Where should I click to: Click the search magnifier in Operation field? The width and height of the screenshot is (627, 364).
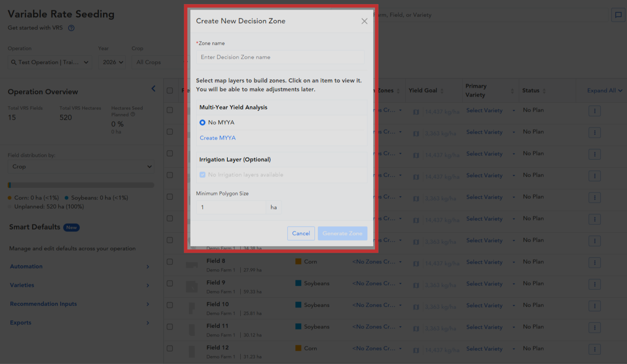point(14,62)
